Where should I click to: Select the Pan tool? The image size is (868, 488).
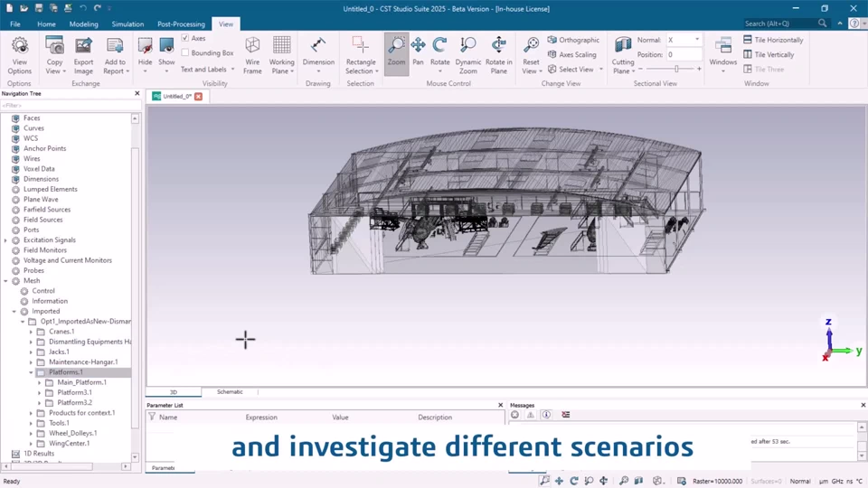pyautogui.click(x=418, y=53)
